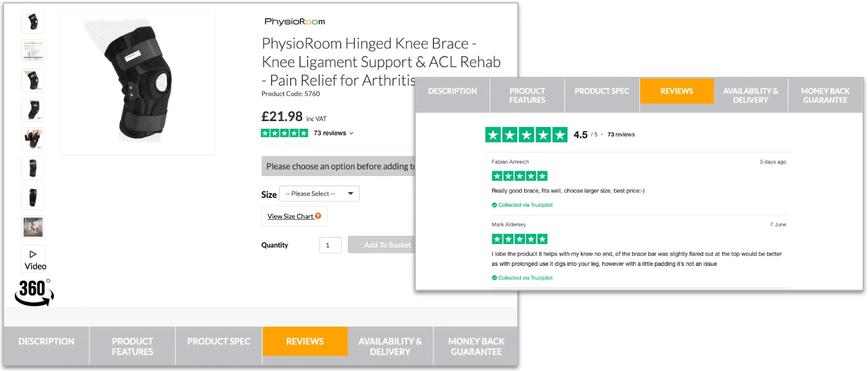
Task: Open the Description tab in bottom bar
Action: coord(46,341)
